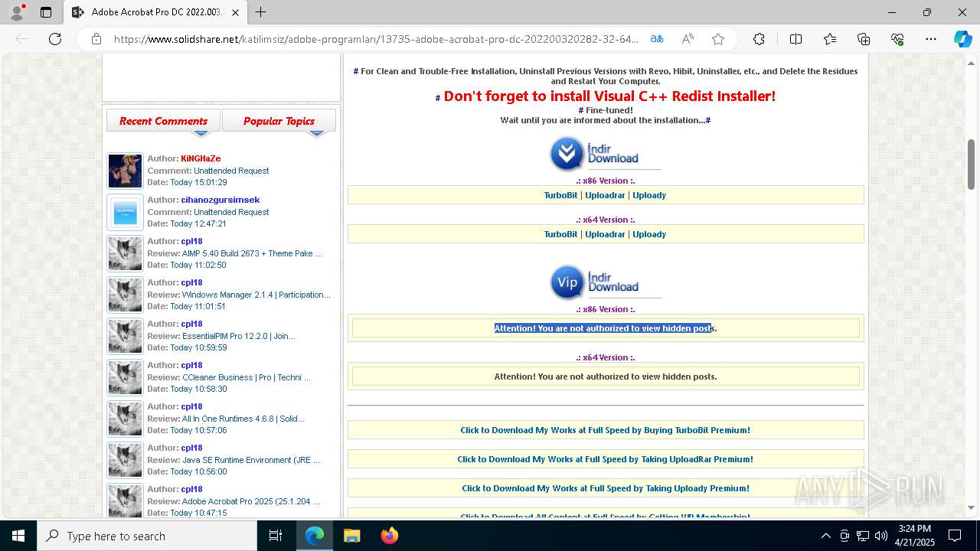The width and height of the screenshot is (980, 551).
Task: Click cihanozgursimsek's avatar thumbnail
Action: 125,212
